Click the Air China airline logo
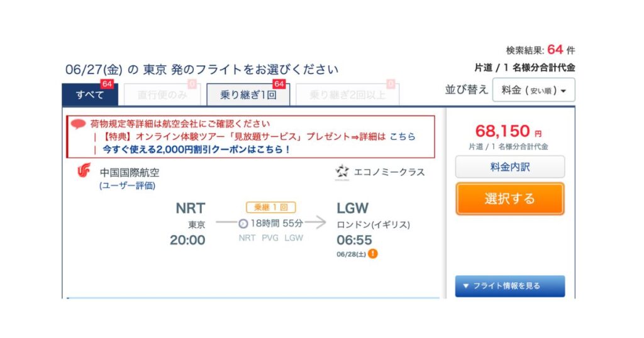 84,170
